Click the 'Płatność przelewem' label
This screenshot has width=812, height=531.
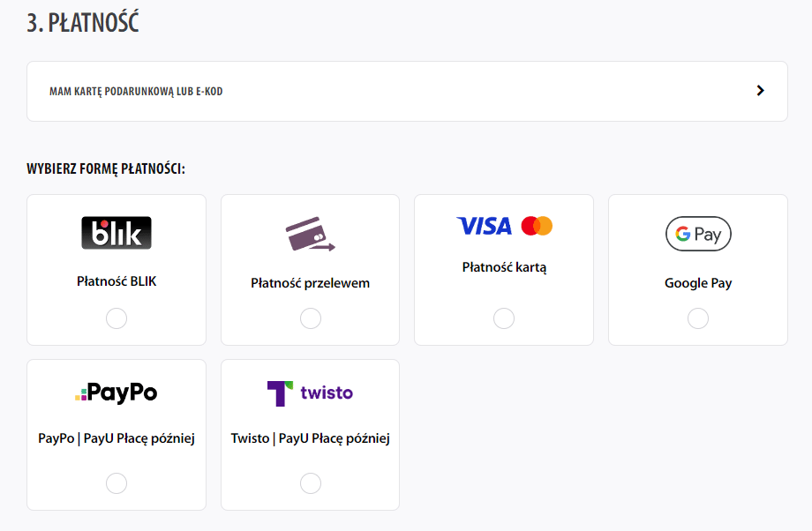pos(310,283)
